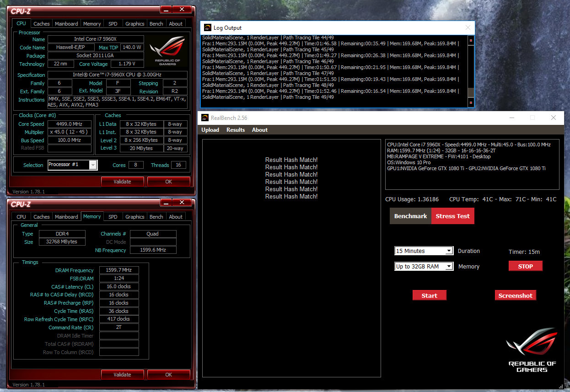The image size is (570, 392).
Task: Click the Intel Core i7 5960X name field
Action: (96, 39)
